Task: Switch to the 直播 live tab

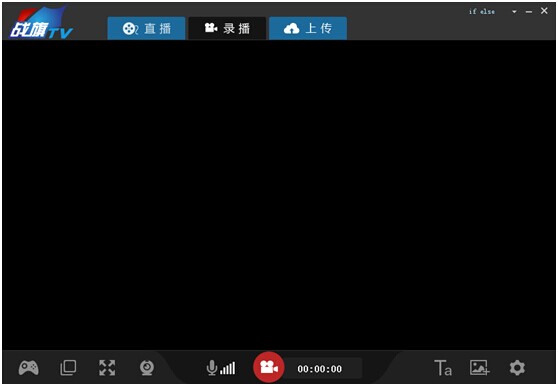Action: [146, 28]
